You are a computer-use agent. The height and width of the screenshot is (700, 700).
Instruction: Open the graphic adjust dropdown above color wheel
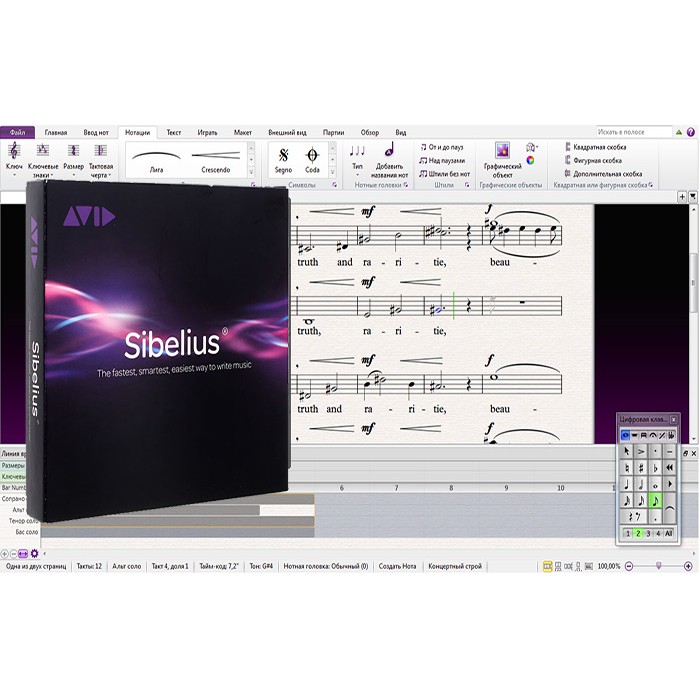(532, 147)
